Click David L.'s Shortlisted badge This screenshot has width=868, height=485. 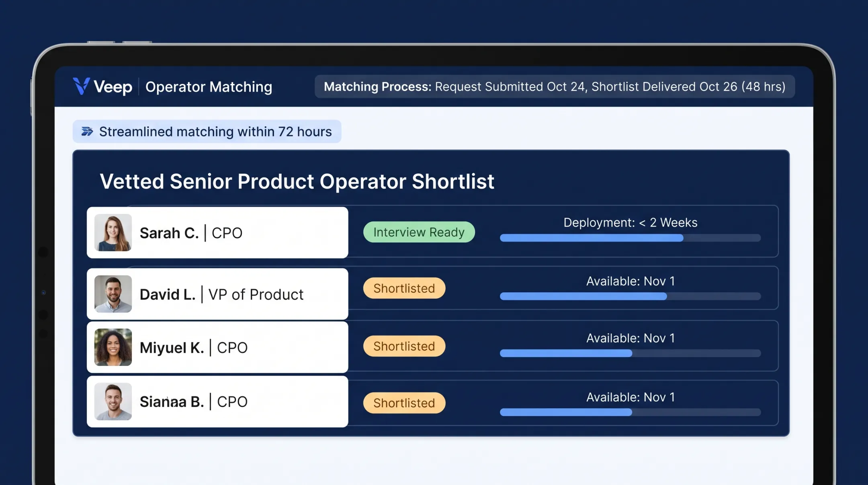pyautogui.click(x=404, y=288)
